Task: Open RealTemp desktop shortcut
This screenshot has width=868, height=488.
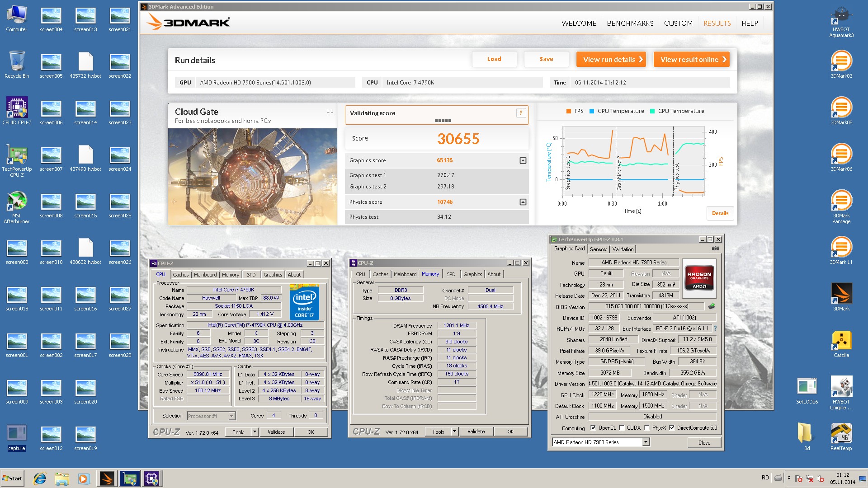Action: (841, 436)
